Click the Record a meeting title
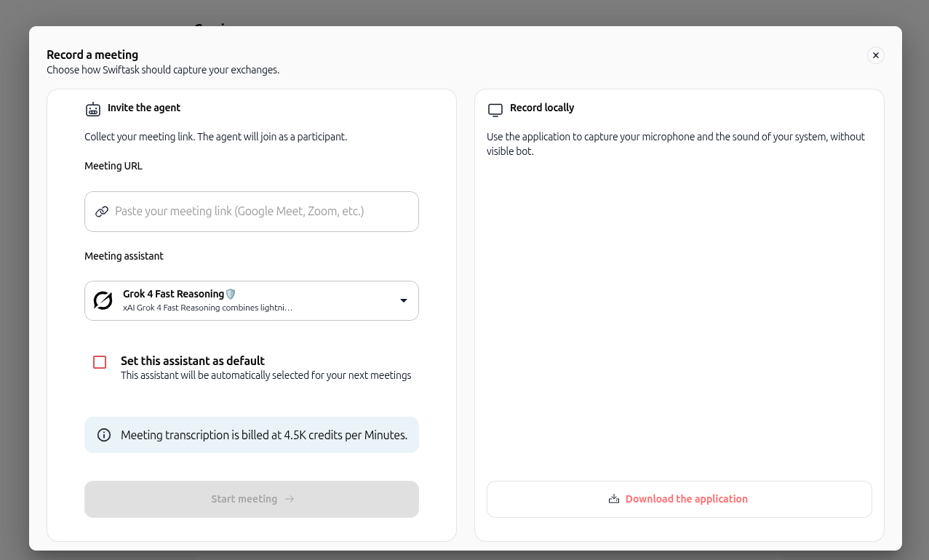929x560 pixels. 92,55
